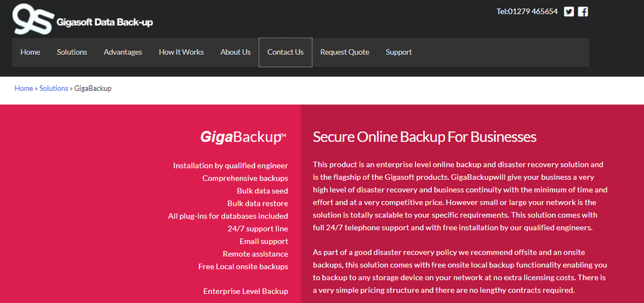Click the Remote assistance feature line
This screenshot has height=303, width=644.
(256, 254)
